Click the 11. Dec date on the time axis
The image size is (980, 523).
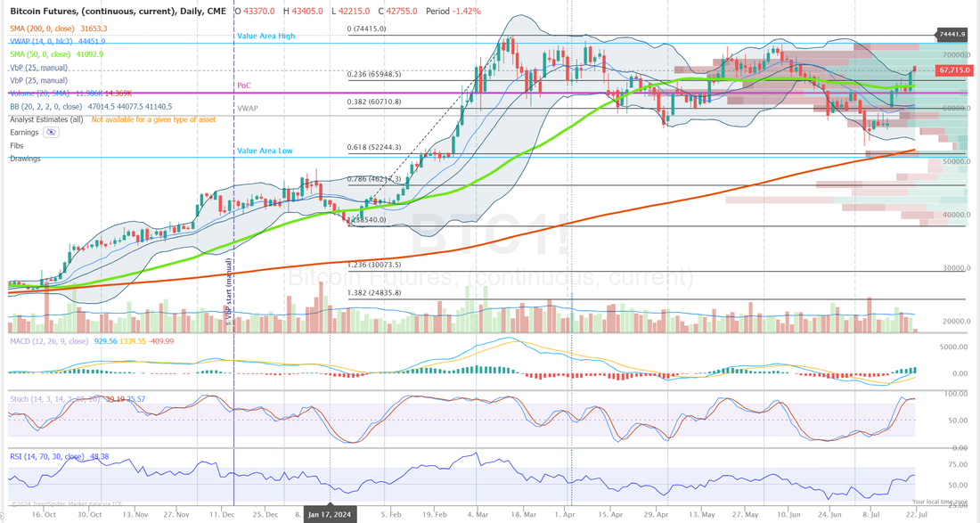(x=223, y=515)
